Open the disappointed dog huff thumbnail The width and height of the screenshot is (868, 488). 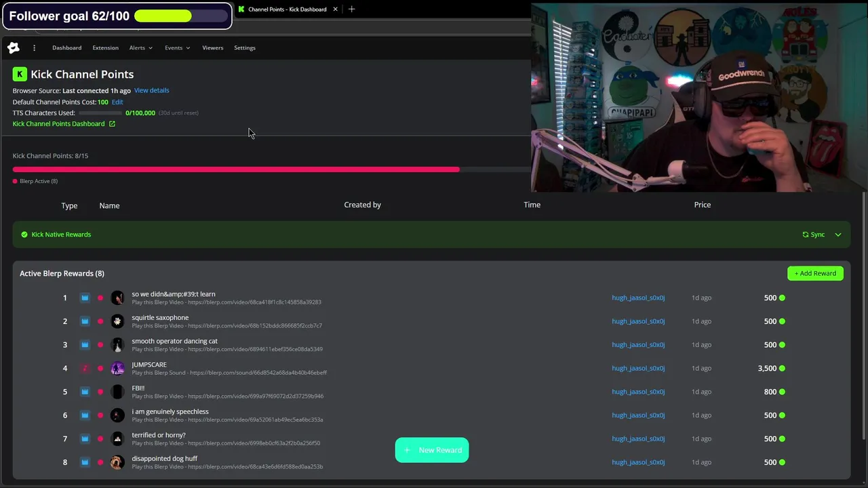[x=117, y=462]
